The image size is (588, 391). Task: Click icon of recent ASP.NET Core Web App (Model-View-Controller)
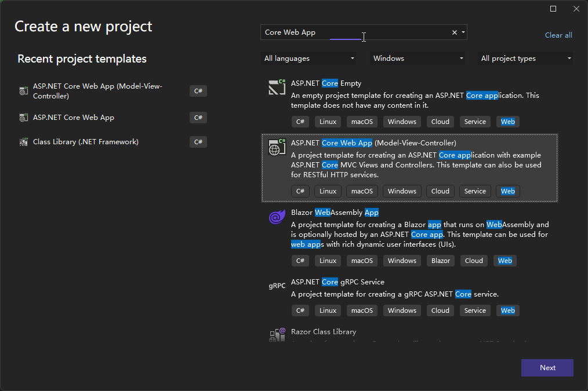(24, 91)
